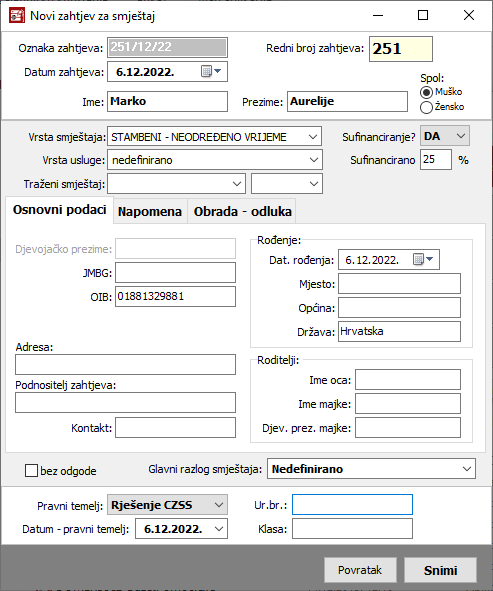
Task: Select the Žensko radio button
Action: (426, 107)
